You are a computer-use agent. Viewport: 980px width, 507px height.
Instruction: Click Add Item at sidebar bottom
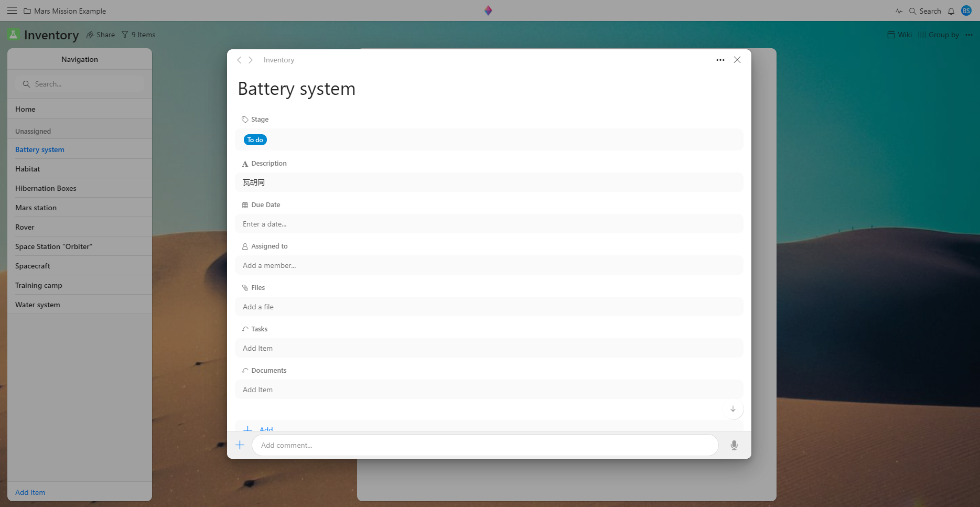point(30,492)
